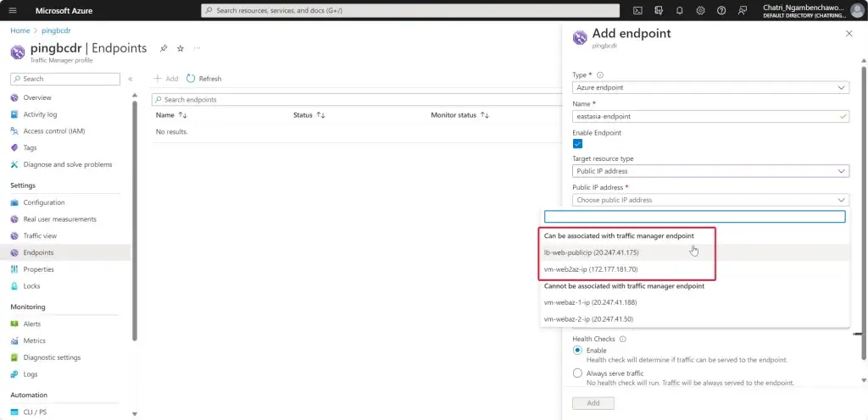Choose vm-webaz-1-ip (20.247.41.188)
Viewport: 868px width, 420px height.
695,303
